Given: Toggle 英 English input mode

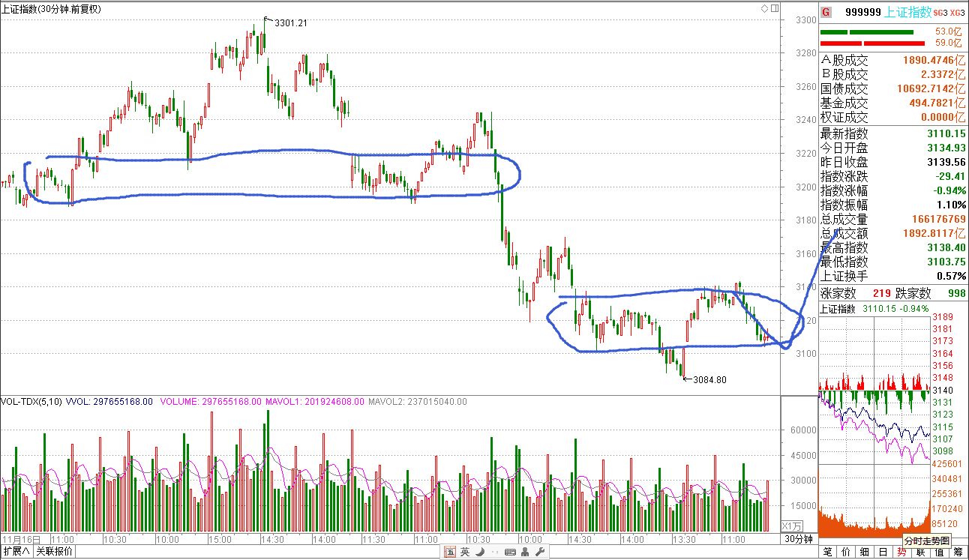Looking at the screenshot, I should click(x=465, y=552).
